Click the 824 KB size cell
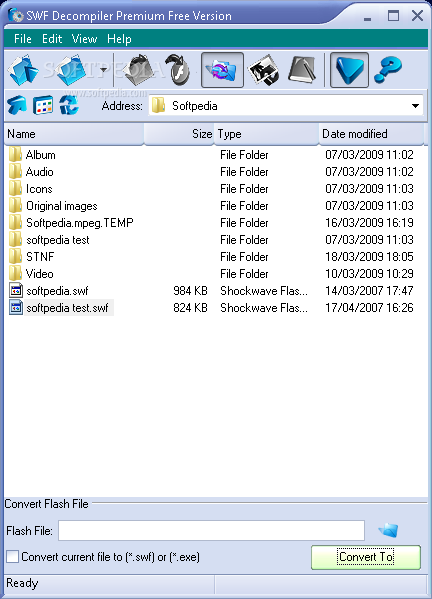 tap(190, 308)
